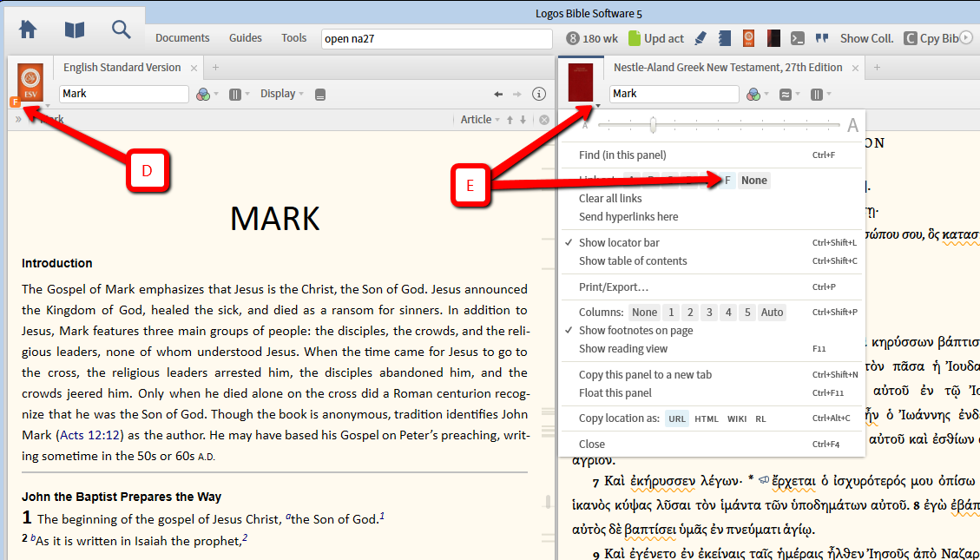The image size is (980, 560).
Task: Navigate forward in ESV panel
Action: pos(516,95)
